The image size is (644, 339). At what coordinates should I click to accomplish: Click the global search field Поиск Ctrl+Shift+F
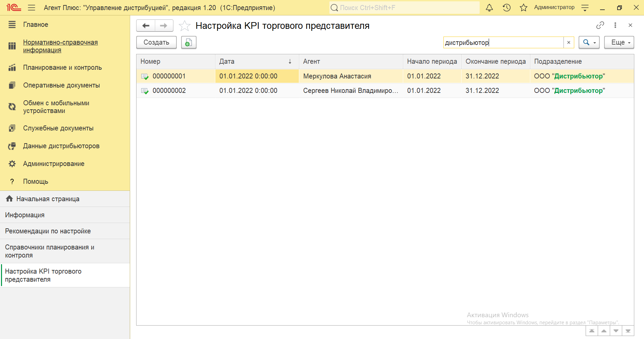404,7
